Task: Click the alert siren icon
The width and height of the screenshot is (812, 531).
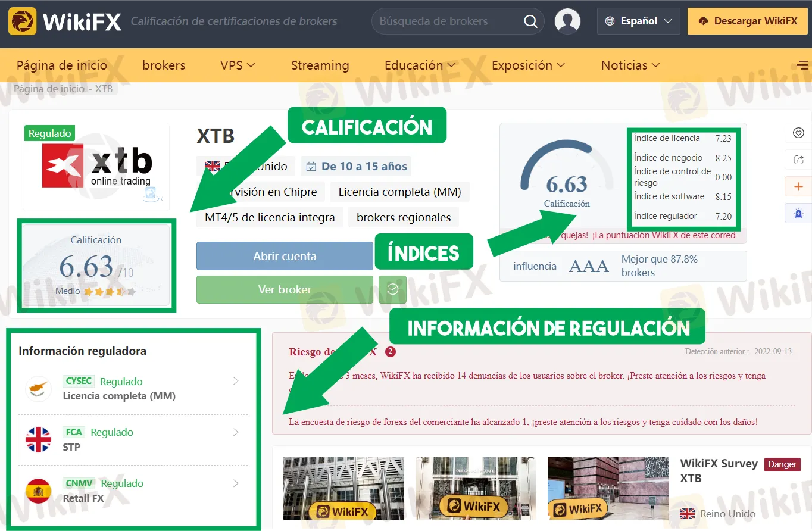Action: pos(798,213)
